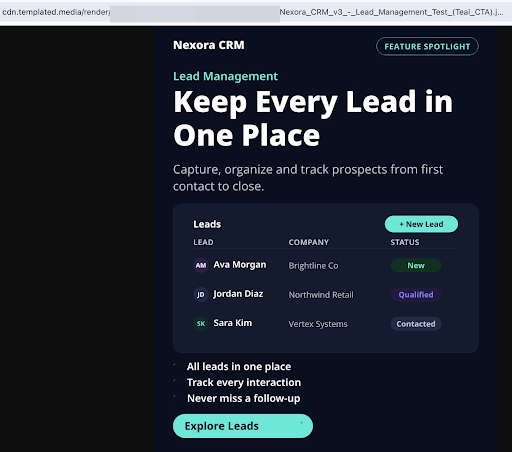Click the LEAD column header
Viewport: 512px width, 452px height.
203,242
